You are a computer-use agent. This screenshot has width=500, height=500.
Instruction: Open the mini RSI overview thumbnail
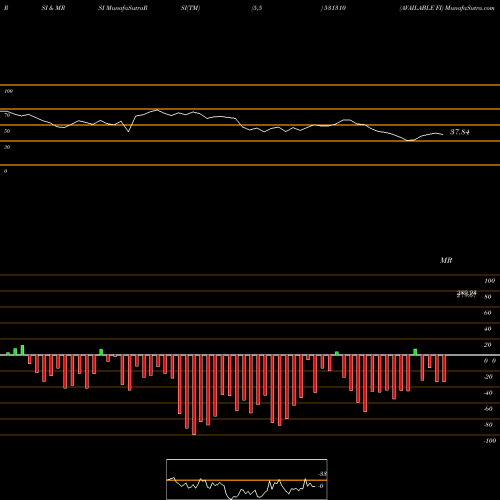click(247, 479)
